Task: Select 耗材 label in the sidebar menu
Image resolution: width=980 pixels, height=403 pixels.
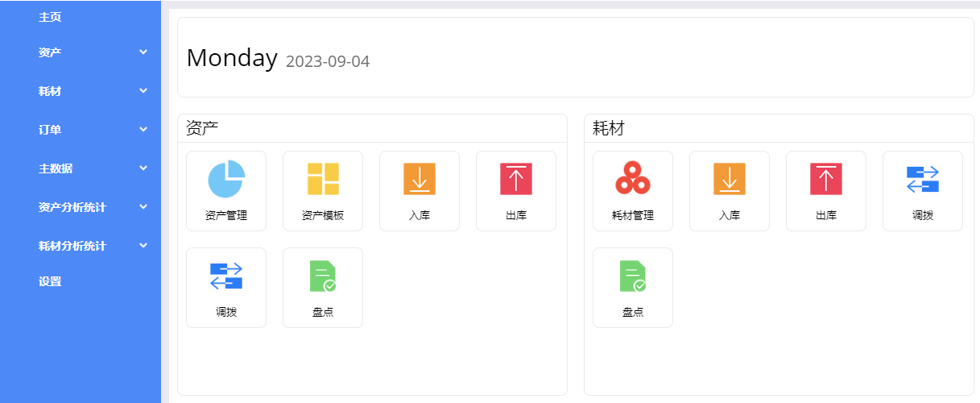Action: click(50, 91)
